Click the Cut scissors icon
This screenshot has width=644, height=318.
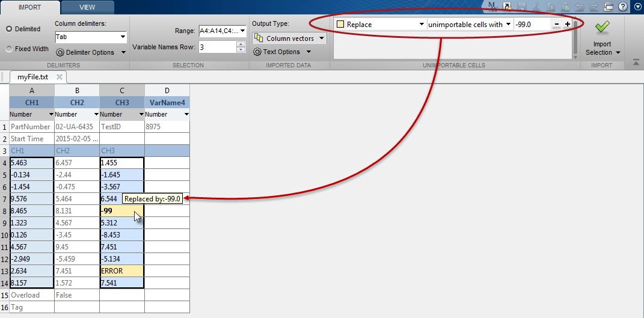536,6
